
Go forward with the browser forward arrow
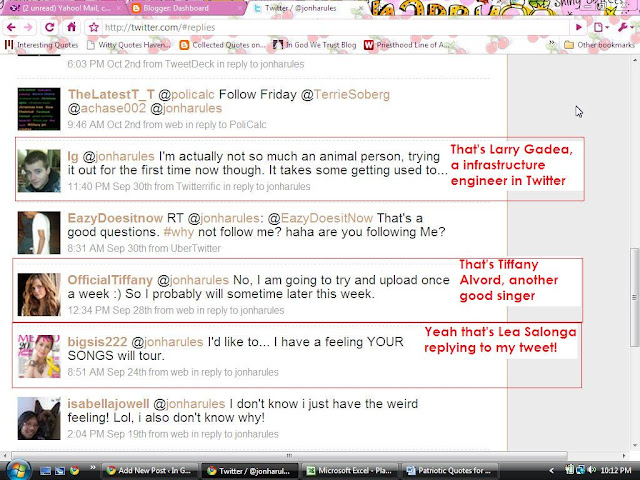click(x=28, y=27)
